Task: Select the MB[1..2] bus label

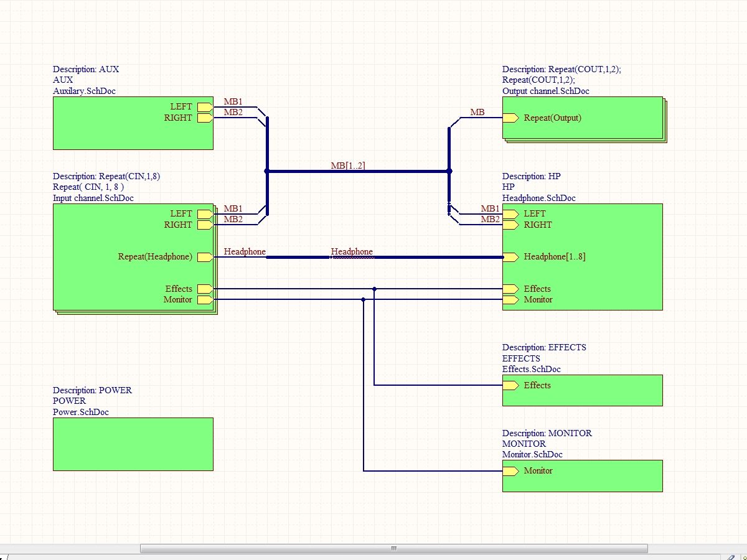Action: (348, 166)
